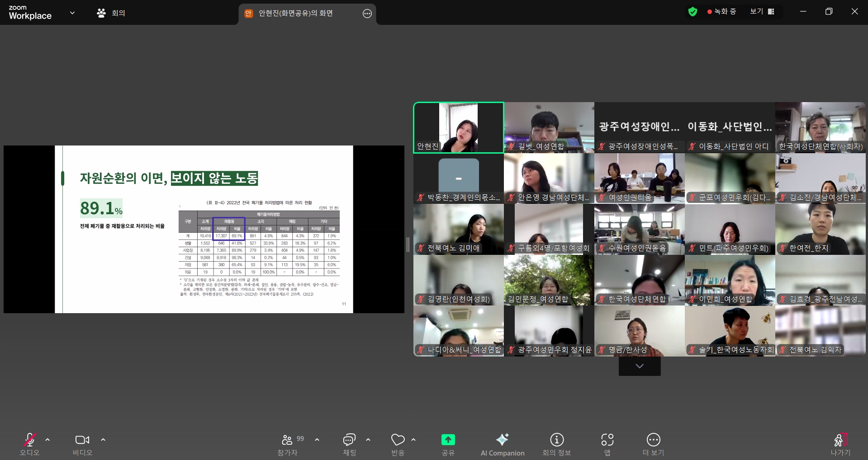This screenshot has height=460, width=868.
Task: Click the reactions heart icon
Action: pyautogui.click(x=398, y=440)
